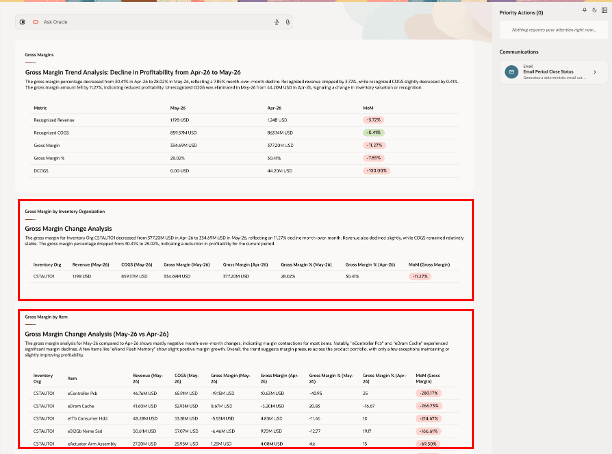This screenshot has height=454, width=612.
Task: Click the refresh icon above the side panel
Action: click(594, 10)
